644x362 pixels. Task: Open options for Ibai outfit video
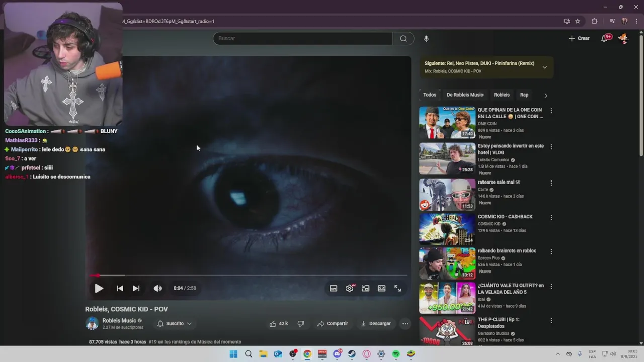pyautogui.click(x=551, y=286)
